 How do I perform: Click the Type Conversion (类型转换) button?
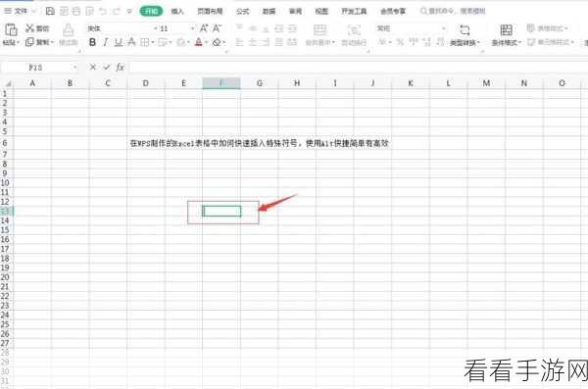tap(465, 34)
